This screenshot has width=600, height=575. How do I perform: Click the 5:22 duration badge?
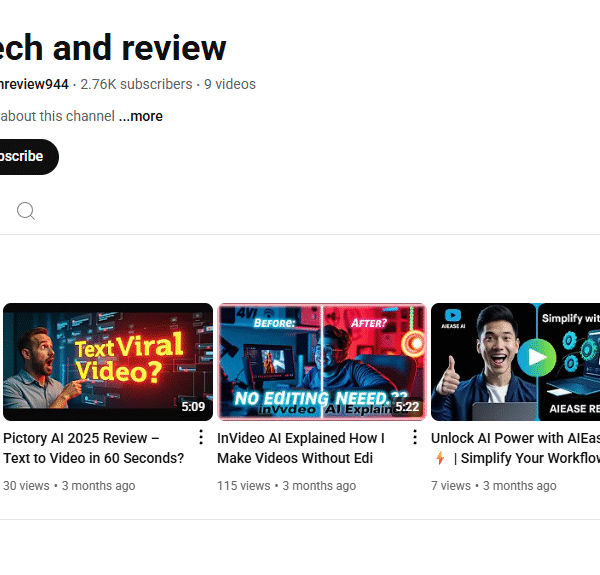point(407,407)
